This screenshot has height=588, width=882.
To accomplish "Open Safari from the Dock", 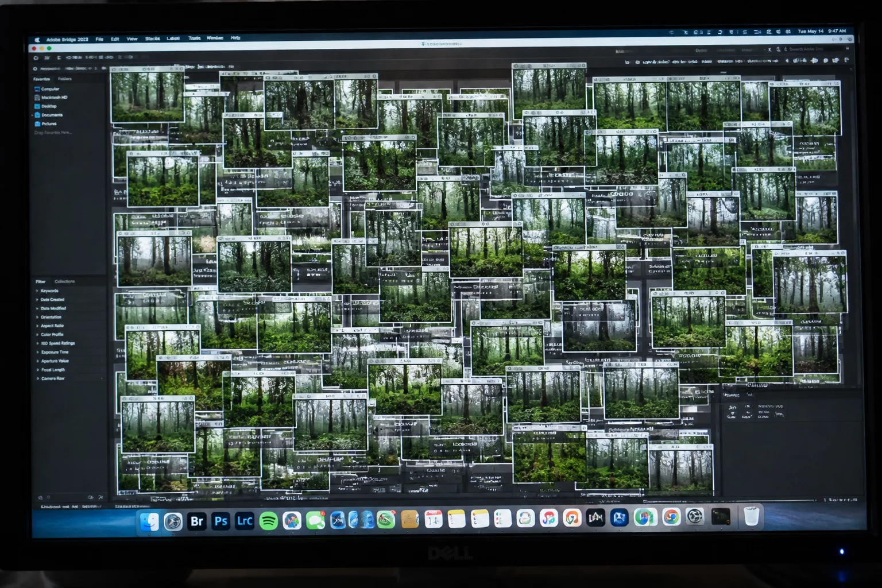I will (x=173, y=521).
